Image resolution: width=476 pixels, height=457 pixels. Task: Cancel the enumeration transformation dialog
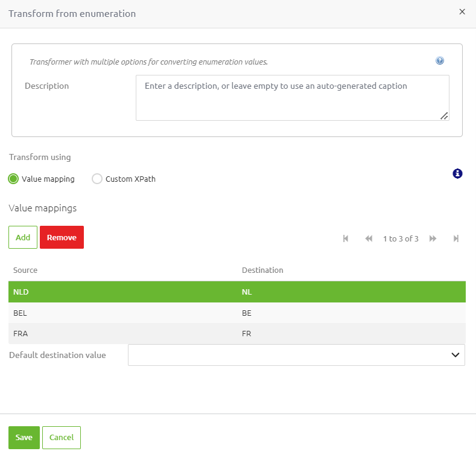(x=62, y=438)
